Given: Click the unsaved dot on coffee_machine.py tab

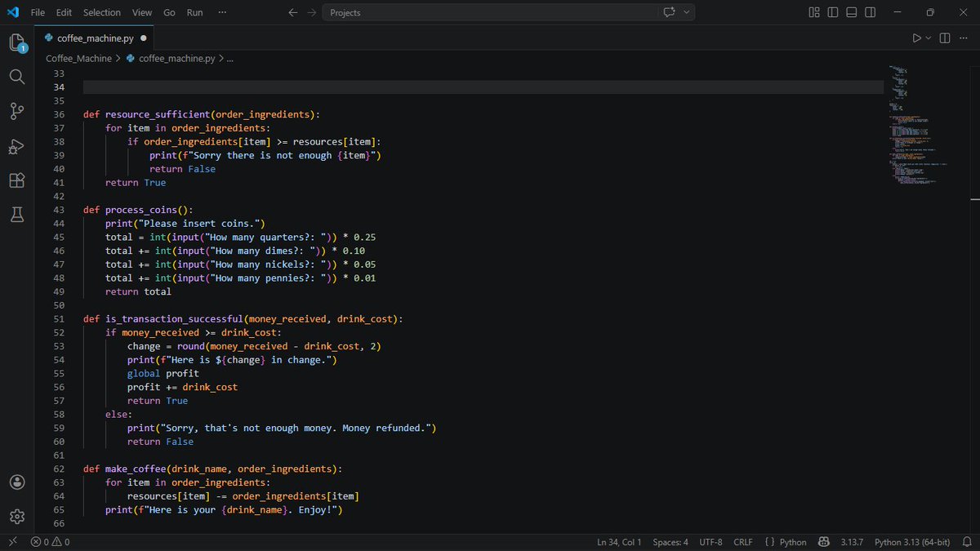Looking at the screenshot, I should [x=144, y=38].
